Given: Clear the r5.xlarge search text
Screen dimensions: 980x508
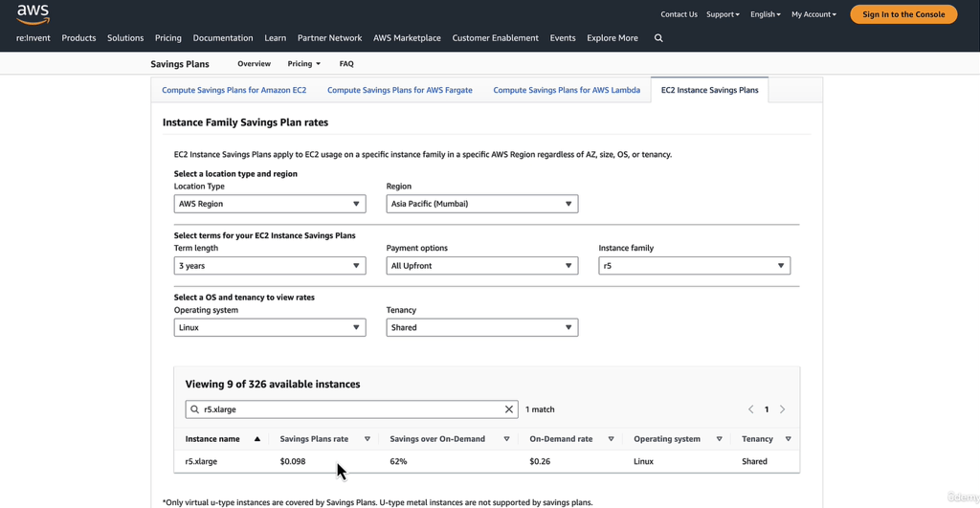Looking at the screenshot, I should (509, 409).
